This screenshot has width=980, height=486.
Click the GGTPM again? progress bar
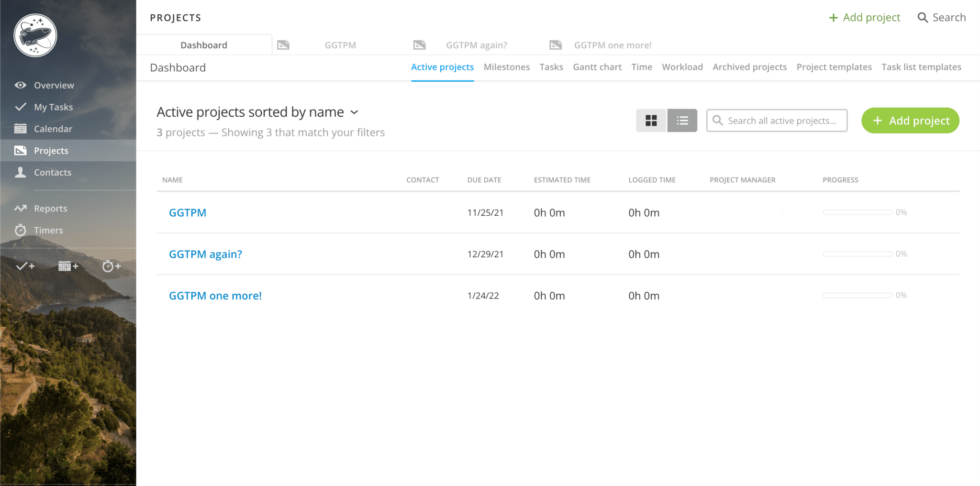pos(857,254)
